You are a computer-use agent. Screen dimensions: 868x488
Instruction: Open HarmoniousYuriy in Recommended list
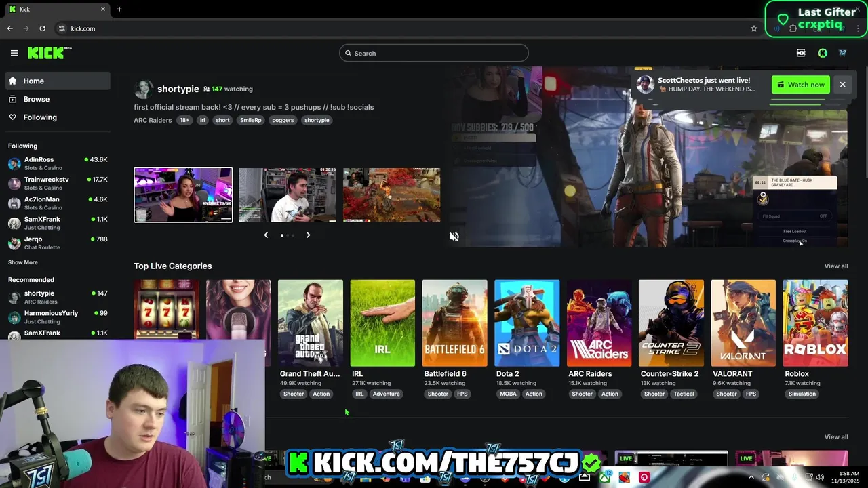coord(58,317)
